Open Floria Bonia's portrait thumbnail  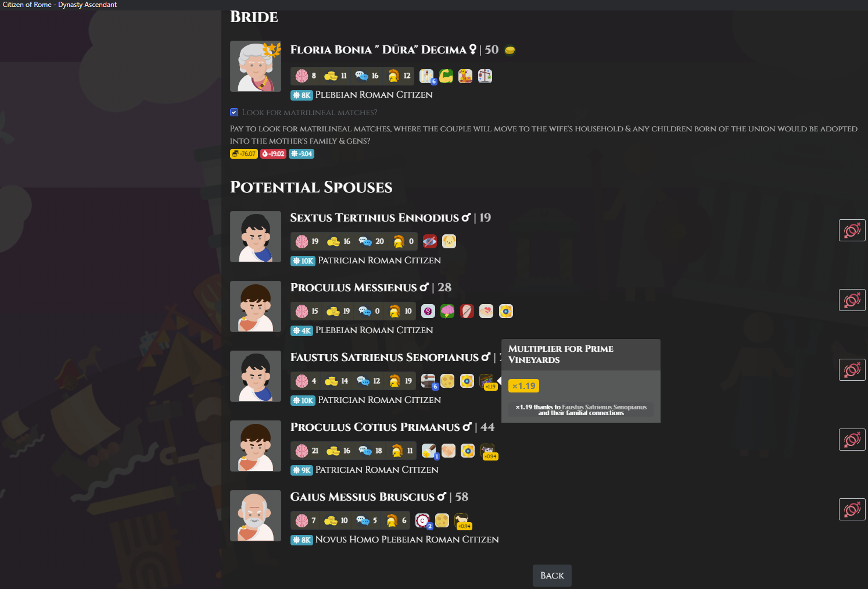(x=256, y=66)
